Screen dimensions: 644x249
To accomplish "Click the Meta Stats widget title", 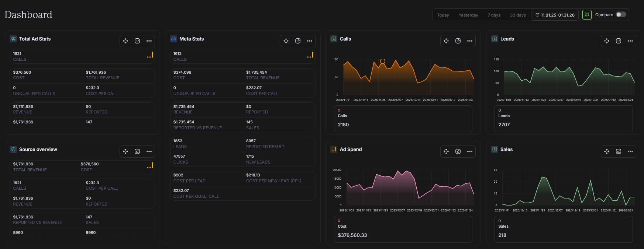I will 192,39.
